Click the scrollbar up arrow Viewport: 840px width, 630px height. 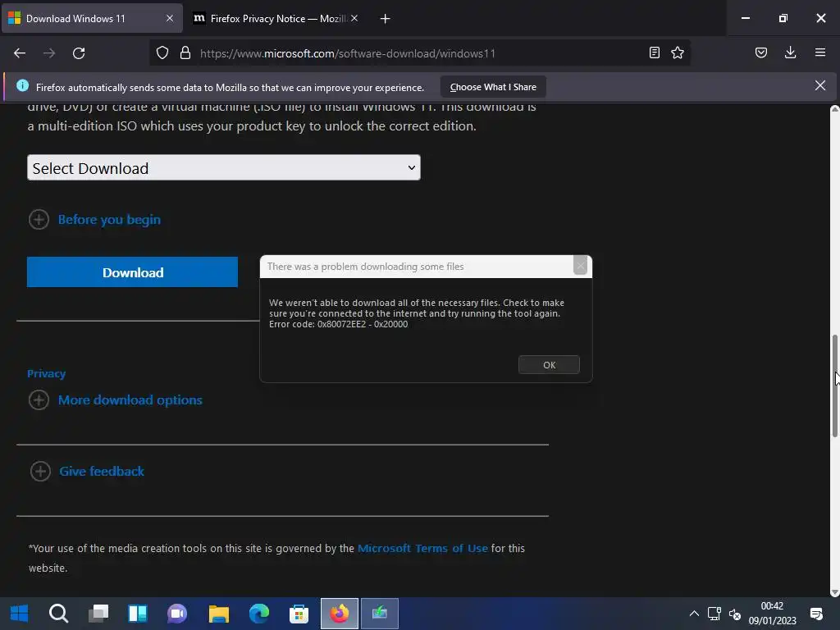pyautogui.click(x=834, y=109)
